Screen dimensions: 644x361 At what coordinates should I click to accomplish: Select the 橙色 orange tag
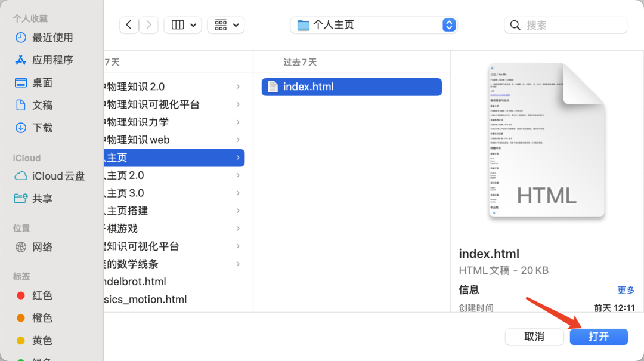click(x=42, y=318)
